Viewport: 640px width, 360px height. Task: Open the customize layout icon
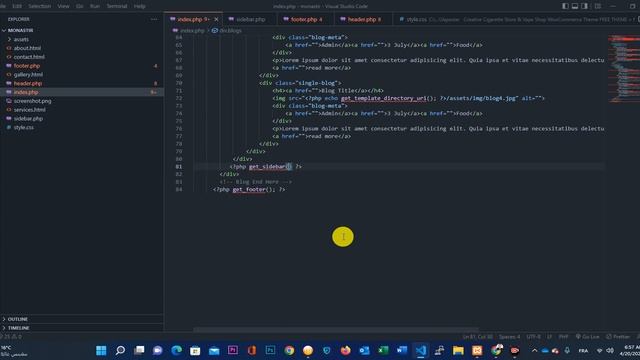598,6
